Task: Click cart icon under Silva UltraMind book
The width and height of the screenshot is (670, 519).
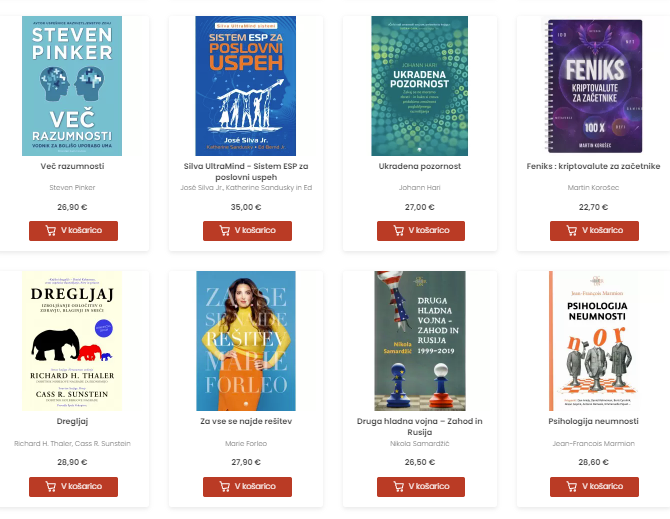Action: pos(224,231)
